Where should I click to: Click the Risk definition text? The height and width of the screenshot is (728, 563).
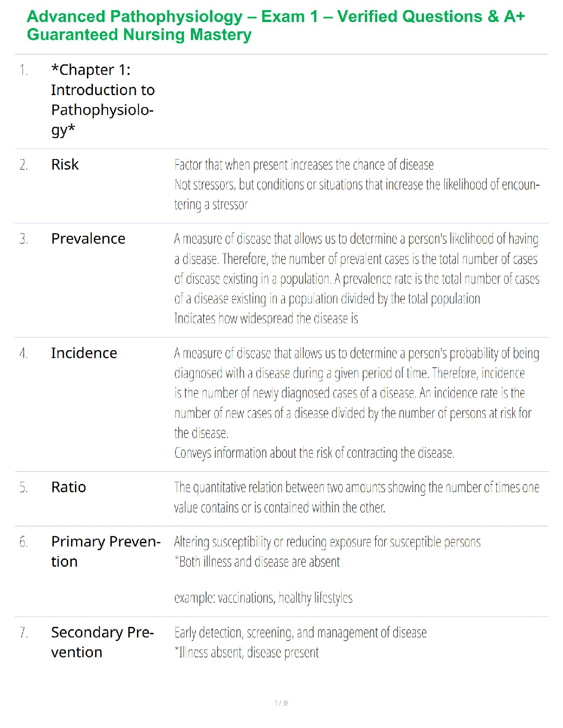(356, 184)
